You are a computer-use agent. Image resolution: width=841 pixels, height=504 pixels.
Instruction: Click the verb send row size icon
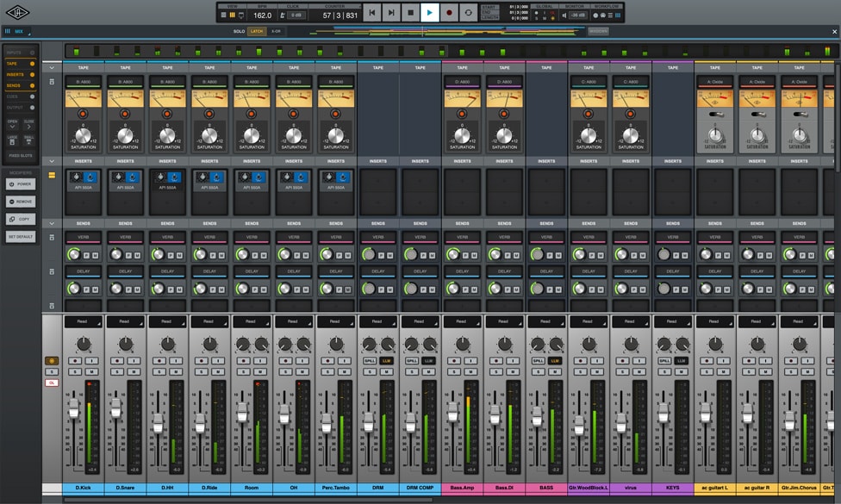(x=52, y=238)
